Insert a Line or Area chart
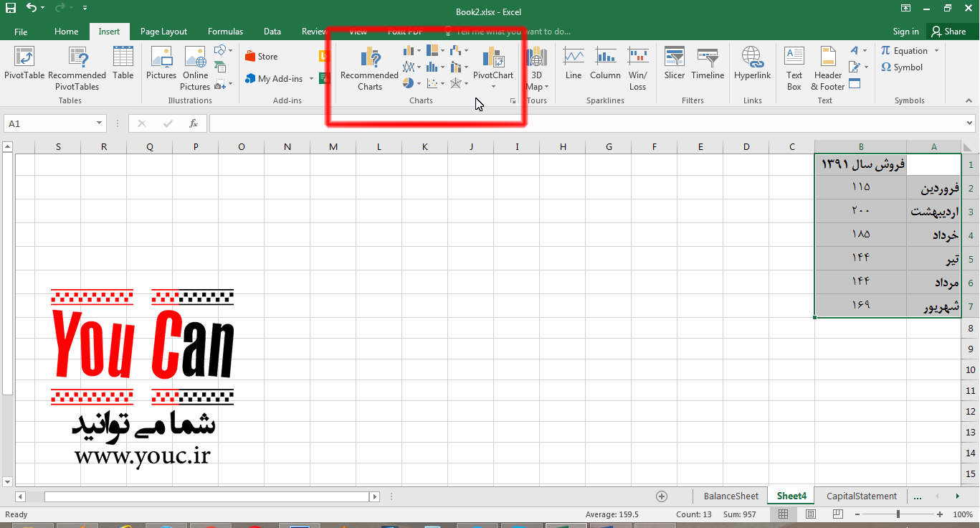980x528 pixels. pos(411,67)
